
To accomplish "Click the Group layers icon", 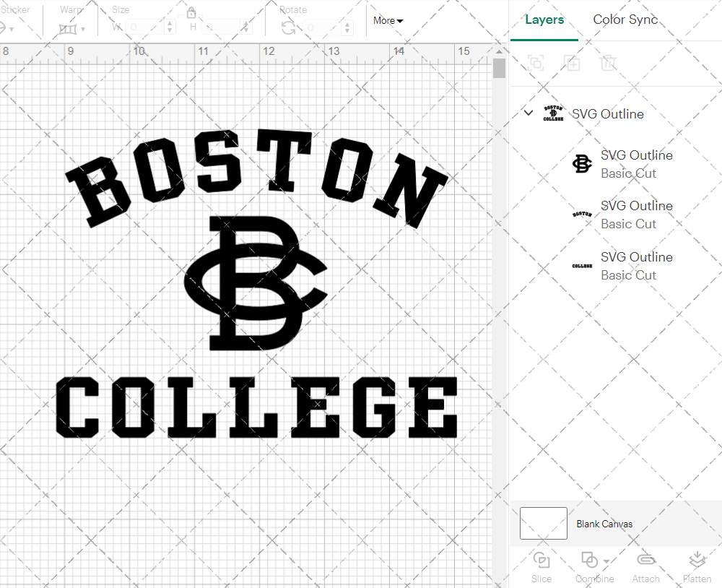I will coord(536,63).
